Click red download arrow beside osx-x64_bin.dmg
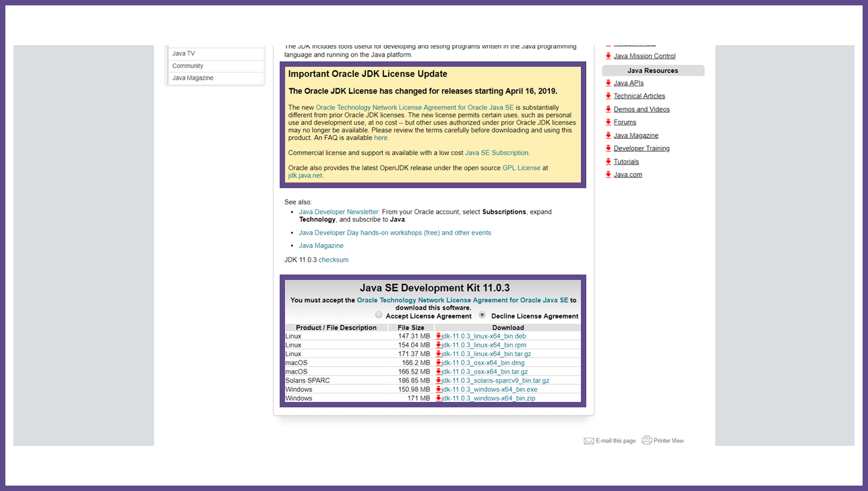 click(x=438, y=363)
